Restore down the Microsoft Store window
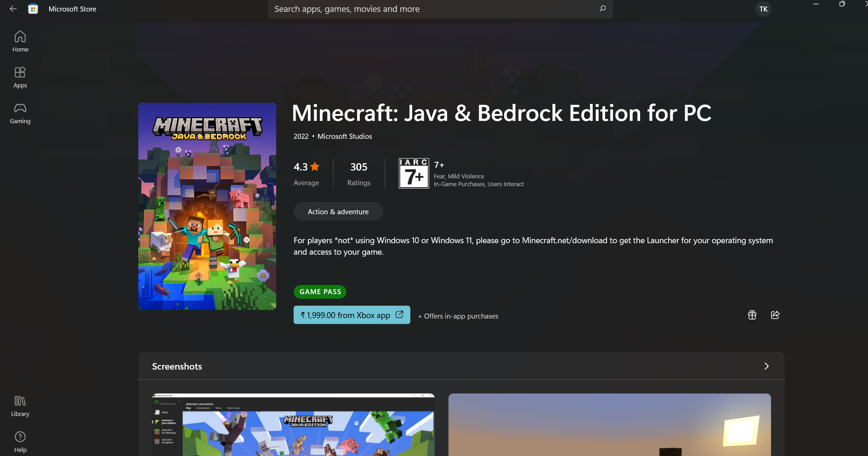The image size is (868, 456). [x=842, y=4]
